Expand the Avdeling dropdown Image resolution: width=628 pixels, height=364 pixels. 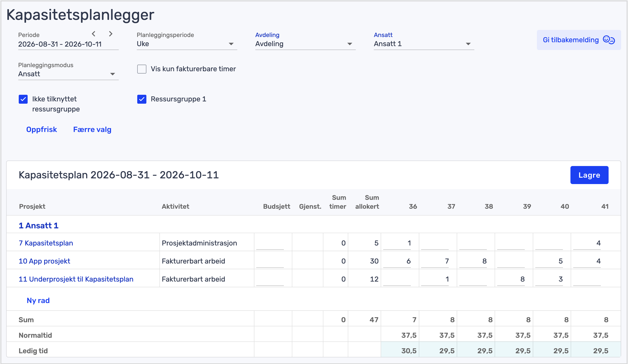point(305,44)
